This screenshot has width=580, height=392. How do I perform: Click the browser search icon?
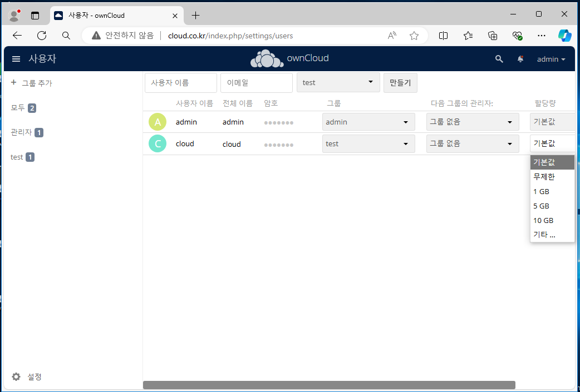coord(66,36)
